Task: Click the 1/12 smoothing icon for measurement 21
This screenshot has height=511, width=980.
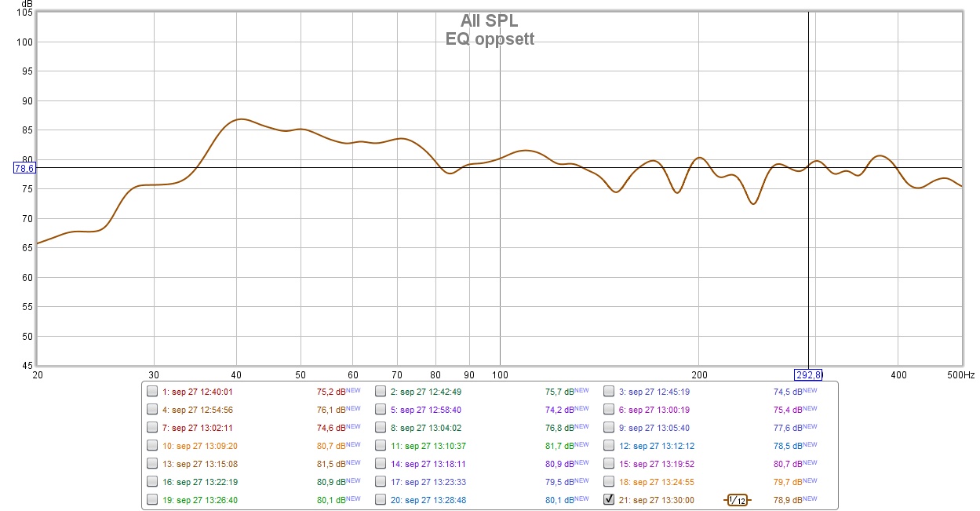Action: [x=736, y=499]
